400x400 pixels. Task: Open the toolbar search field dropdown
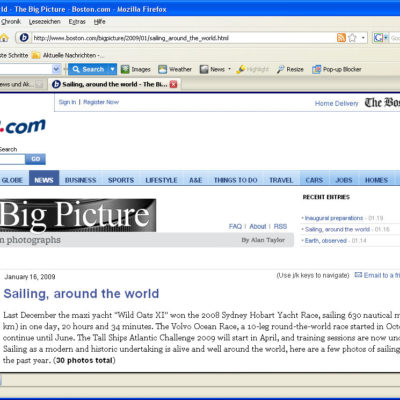point(56,69)
